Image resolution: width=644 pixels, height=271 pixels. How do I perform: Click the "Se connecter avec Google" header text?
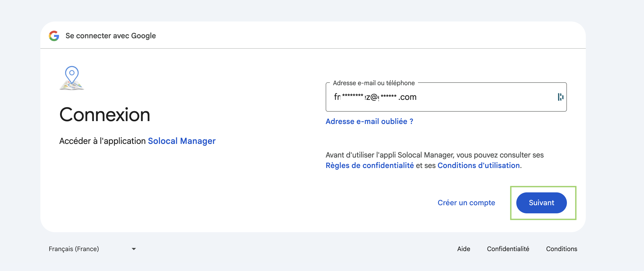(x=110, y=36)
